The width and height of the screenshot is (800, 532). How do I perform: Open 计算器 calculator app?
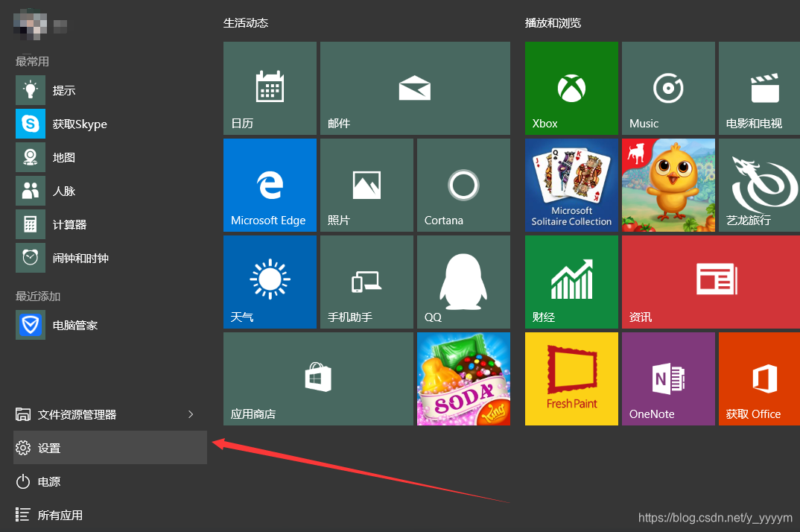click(x=110, y=224)
